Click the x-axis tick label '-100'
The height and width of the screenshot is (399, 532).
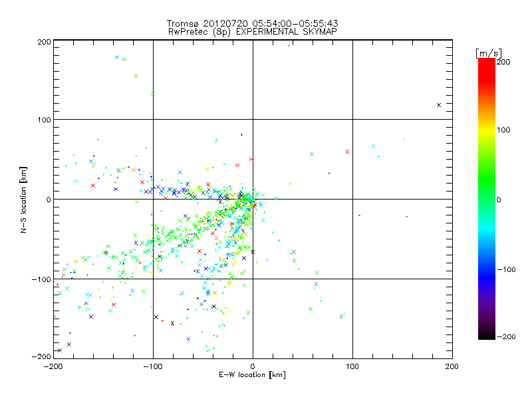pos(153,366)
